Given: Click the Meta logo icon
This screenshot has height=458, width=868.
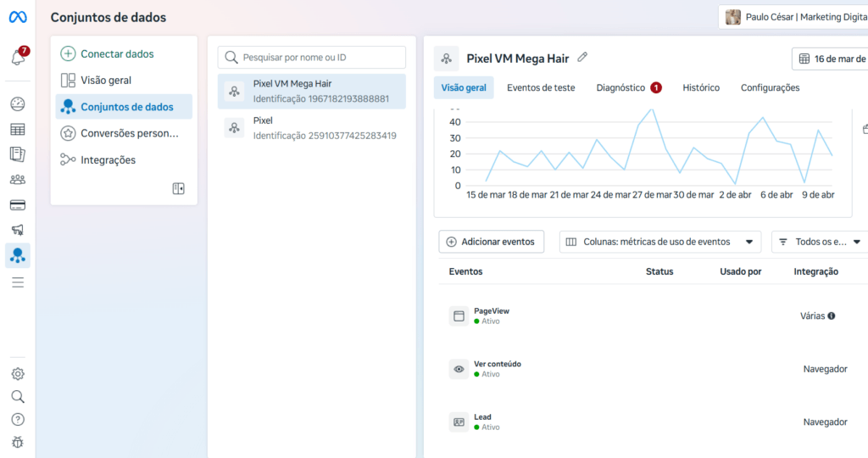Looking at the screenshot, I should point(18,17).
